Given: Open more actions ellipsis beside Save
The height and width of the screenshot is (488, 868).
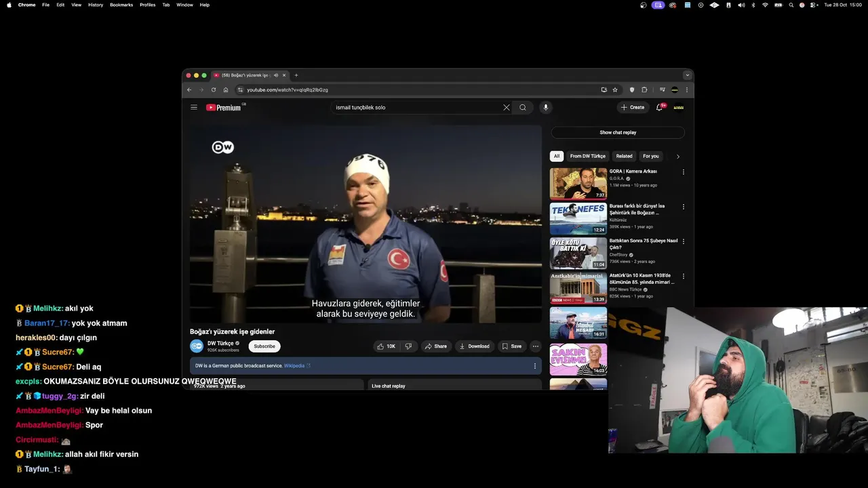Looking at the screenshot, I should click(535, 346).
